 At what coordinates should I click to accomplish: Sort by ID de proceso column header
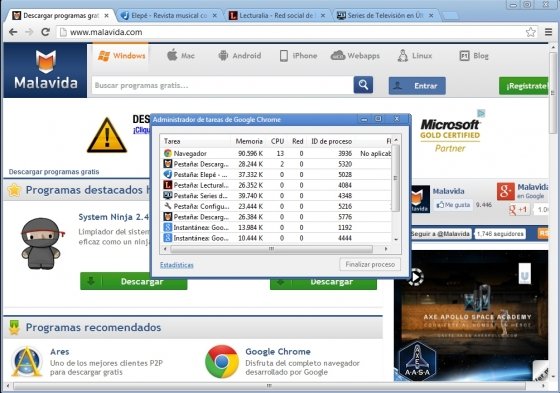coord(331,141)
